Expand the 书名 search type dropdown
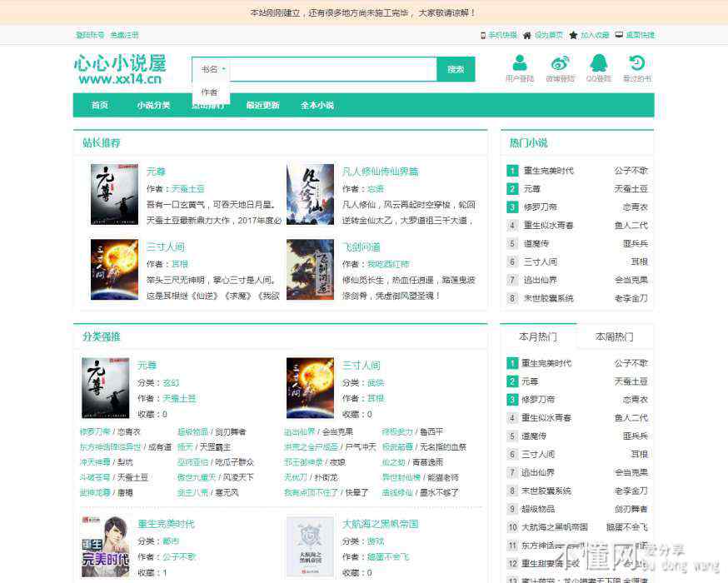728x583 pixels. pyautogui.click(x=213, y=69)
